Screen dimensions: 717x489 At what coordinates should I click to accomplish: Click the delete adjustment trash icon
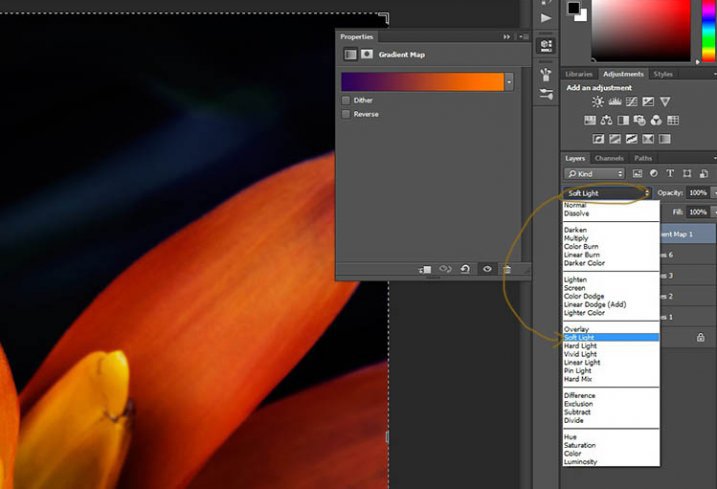tap(507, 269)
